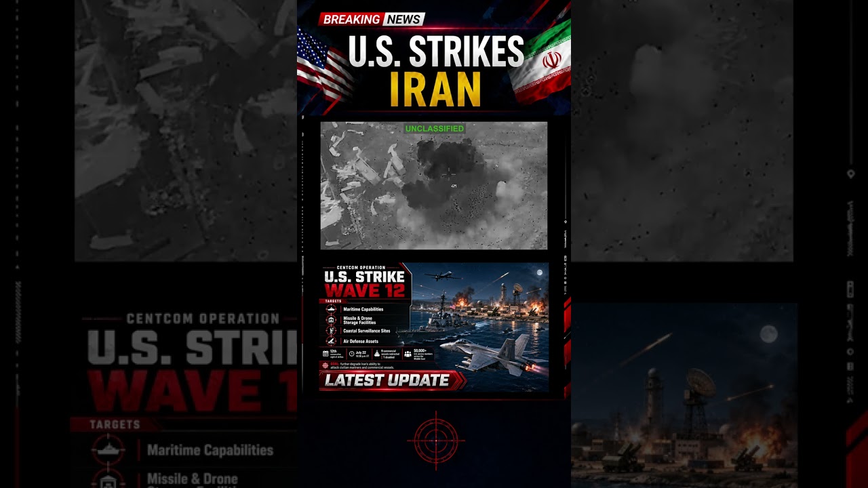Click the grayscale strike footage video frame
The height and width of the screenshot is (488, 868).
point(434,186)
